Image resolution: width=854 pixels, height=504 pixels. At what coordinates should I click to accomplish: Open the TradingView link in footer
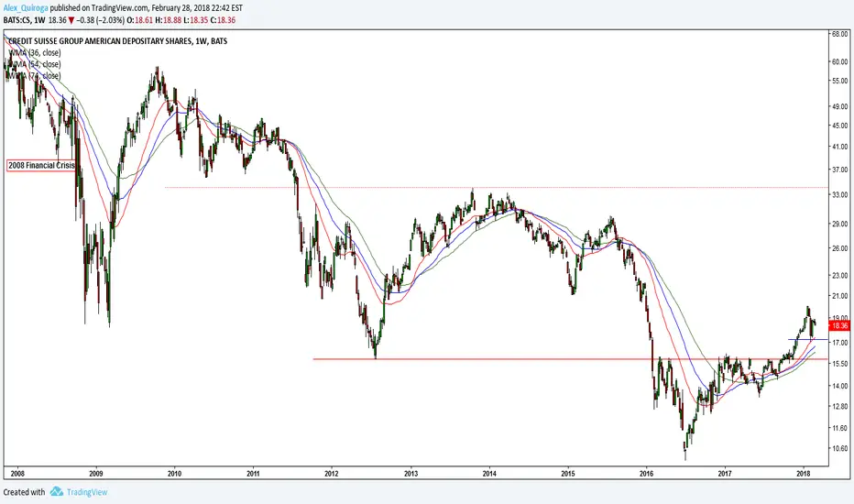pyautogui.click(x=87, y=492)
